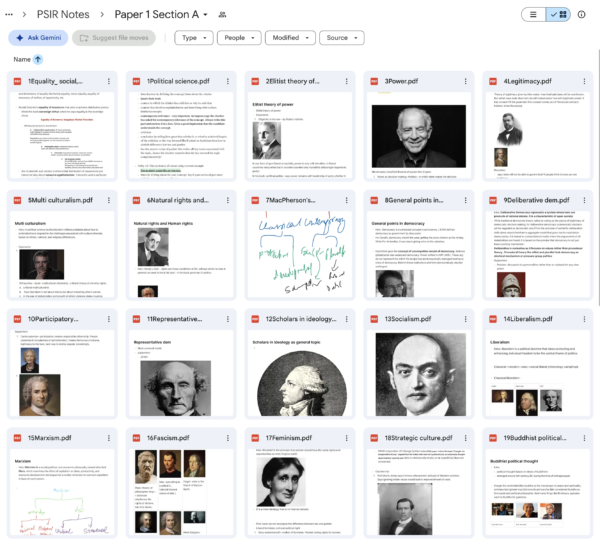Open more options for 10Participatory file

[x=109, y=319]
